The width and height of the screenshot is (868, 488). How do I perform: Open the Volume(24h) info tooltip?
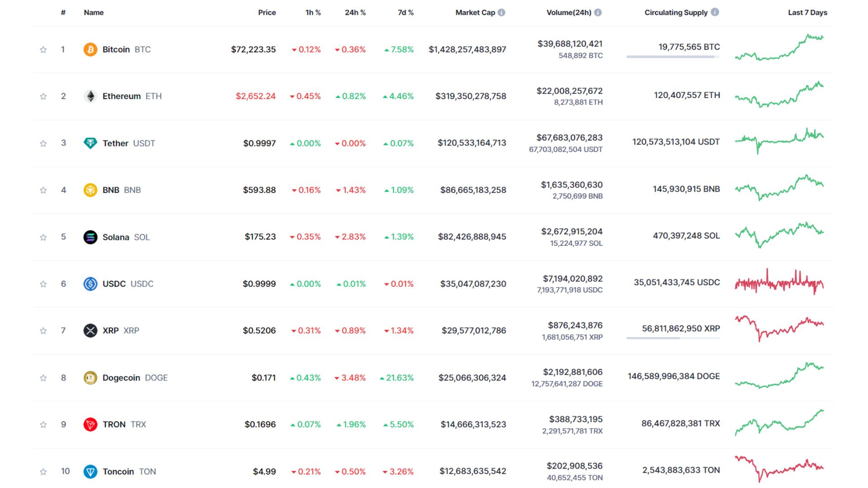point(598,13)
